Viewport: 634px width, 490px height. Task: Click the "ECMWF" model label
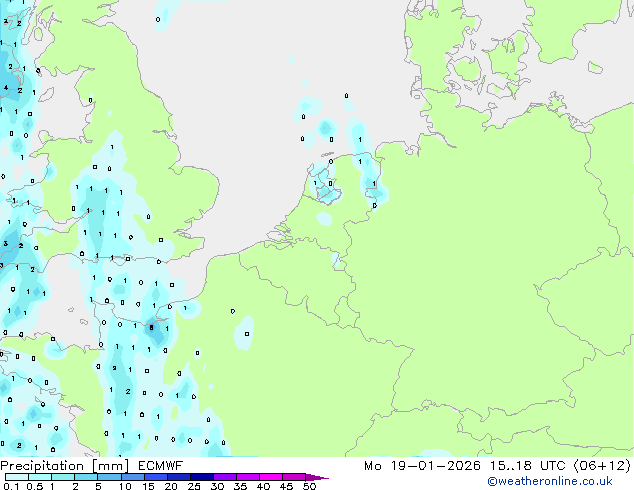point(161,466)
